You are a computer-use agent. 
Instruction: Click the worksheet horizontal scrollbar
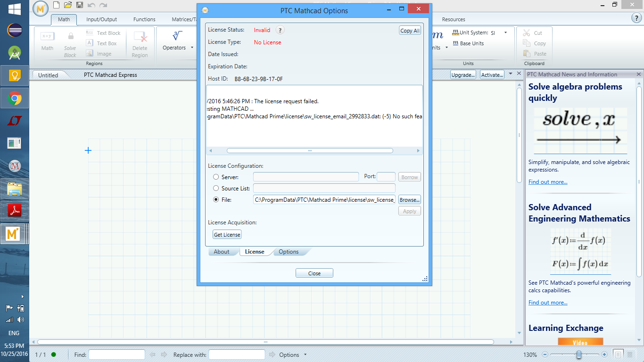265,342
